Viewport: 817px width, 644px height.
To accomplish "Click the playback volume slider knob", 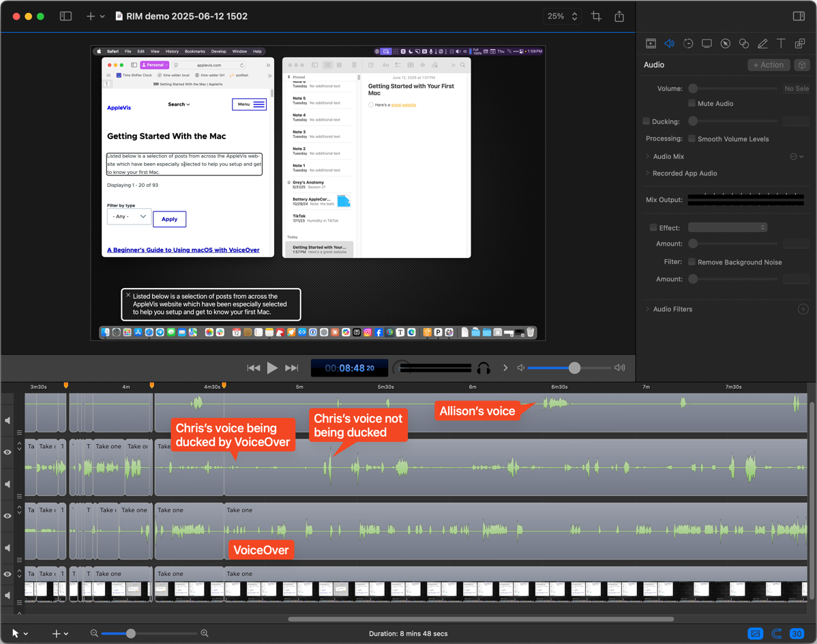I will 574,368.
